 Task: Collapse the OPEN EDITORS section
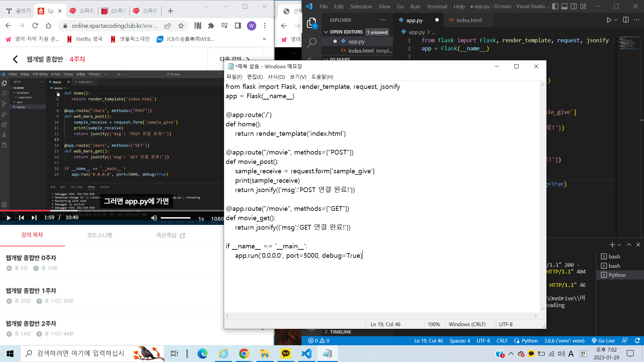point(342,32)
